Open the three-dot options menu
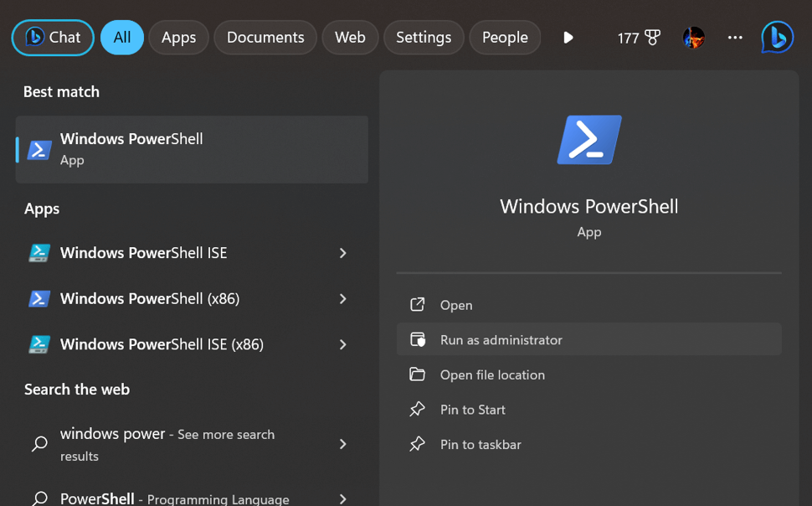 click(735, 38)
